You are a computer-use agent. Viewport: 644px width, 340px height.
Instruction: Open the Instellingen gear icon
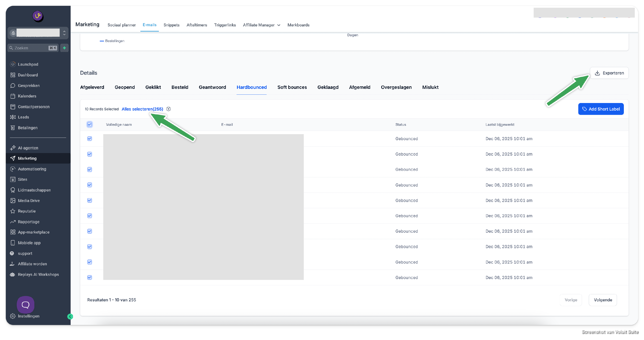tap(13, 316)
